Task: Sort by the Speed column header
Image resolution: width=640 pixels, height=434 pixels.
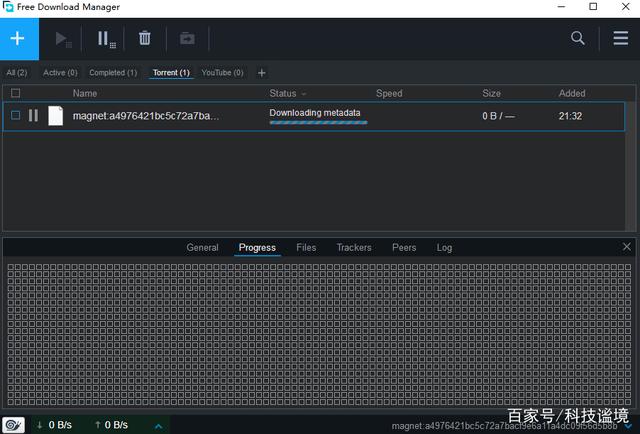Action: tap(389, 93)
